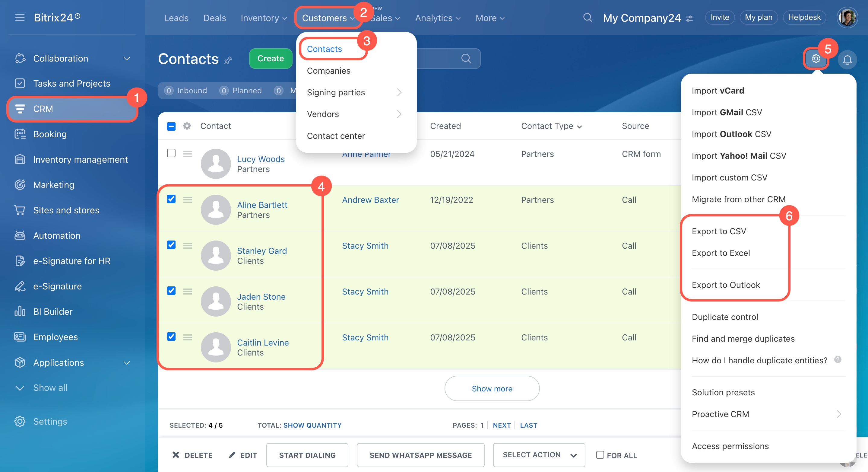The width and height of the screenshot is (868, 472).
Task: Open the hamburger menu beside Bitrix24
Action: (20, 18)
